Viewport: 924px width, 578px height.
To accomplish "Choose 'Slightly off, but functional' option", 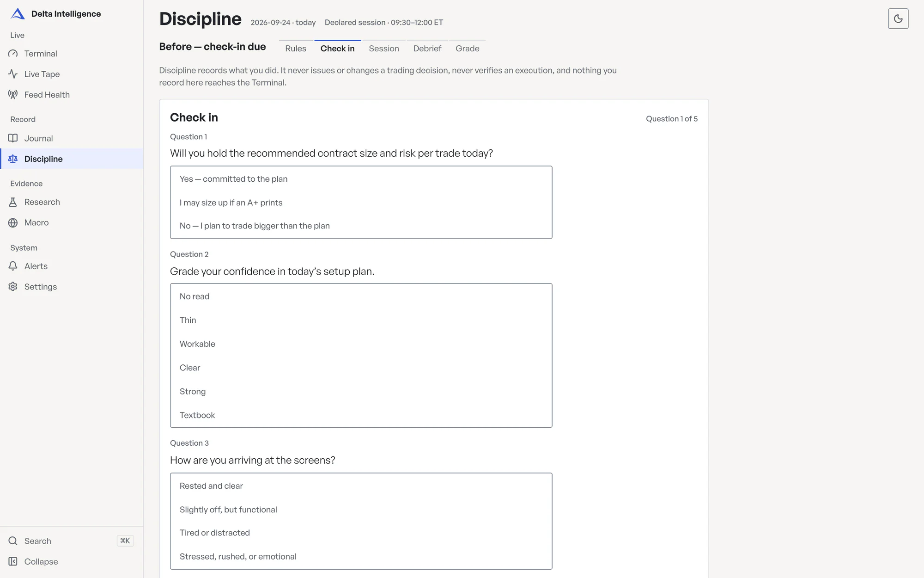I will click(361, 510).
